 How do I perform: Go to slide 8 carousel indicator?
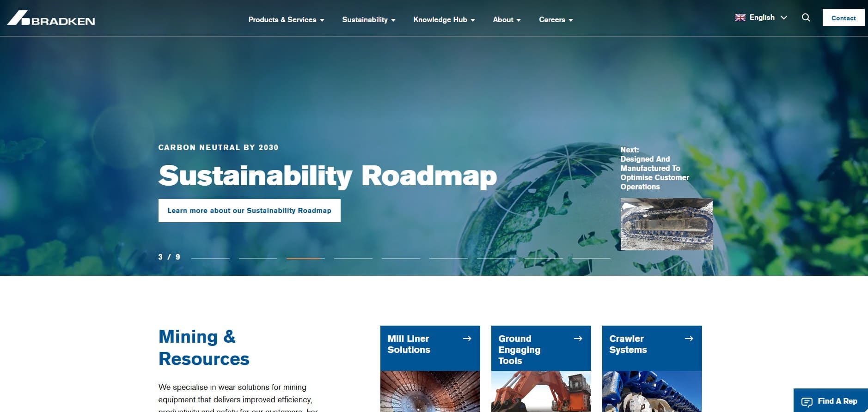[x=544, y=258]
